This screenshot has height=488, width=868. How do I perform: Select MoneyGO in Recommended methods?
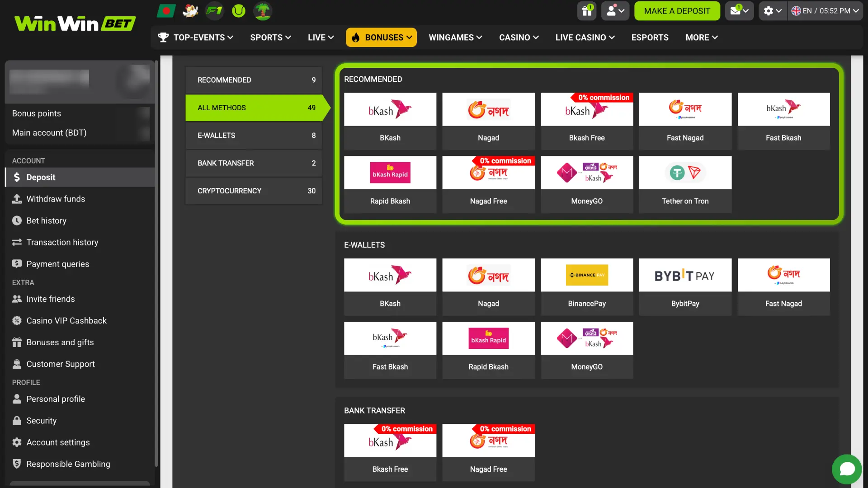click(x=587, y=184)
